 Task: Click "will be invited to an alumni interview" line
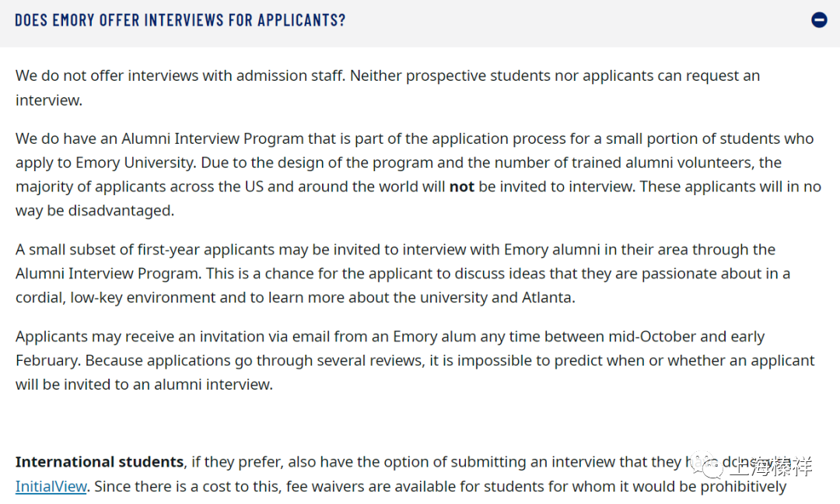point(144,384)
